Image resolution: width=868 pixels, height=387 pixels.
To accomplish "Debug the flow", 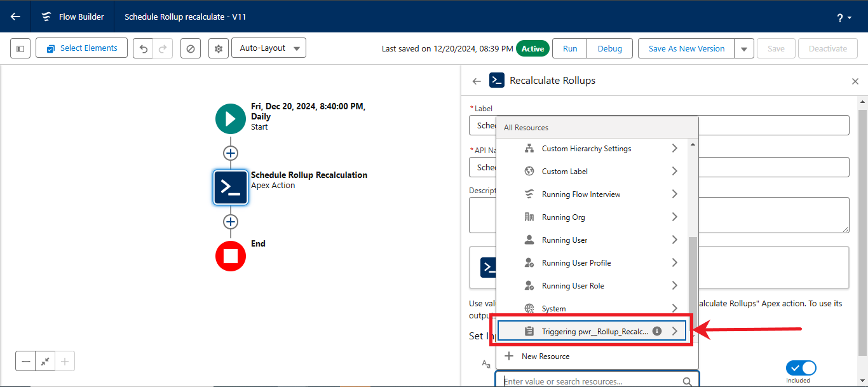I will tap(610, 48).
